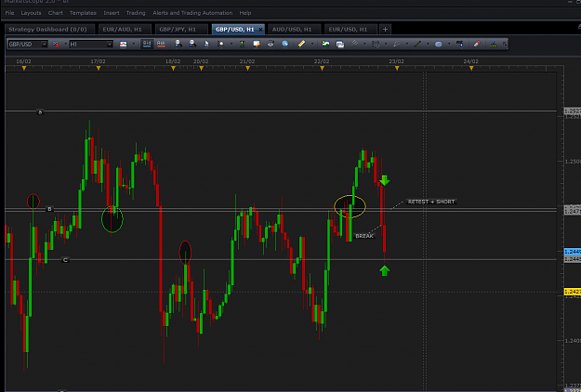Expand the zoom area tool arrow

tap(231, 44)
